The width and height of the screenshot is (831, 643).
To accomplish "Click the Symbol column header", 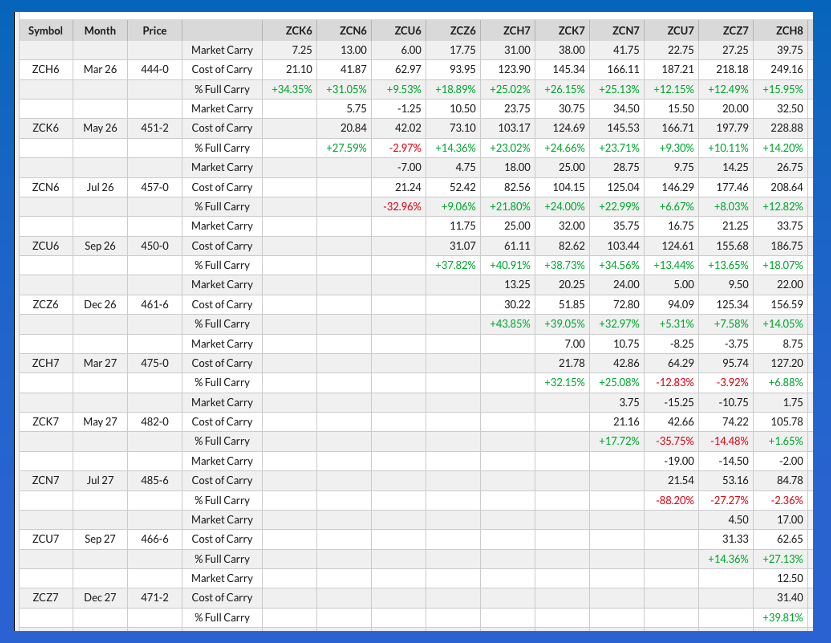I will pos(46,31).
